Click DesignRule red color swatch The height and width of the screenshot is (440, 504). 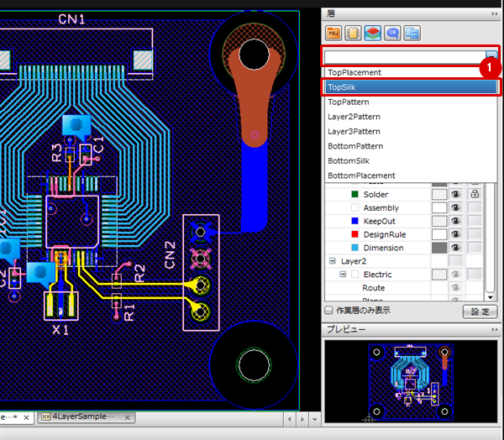(x=354, y=234)
